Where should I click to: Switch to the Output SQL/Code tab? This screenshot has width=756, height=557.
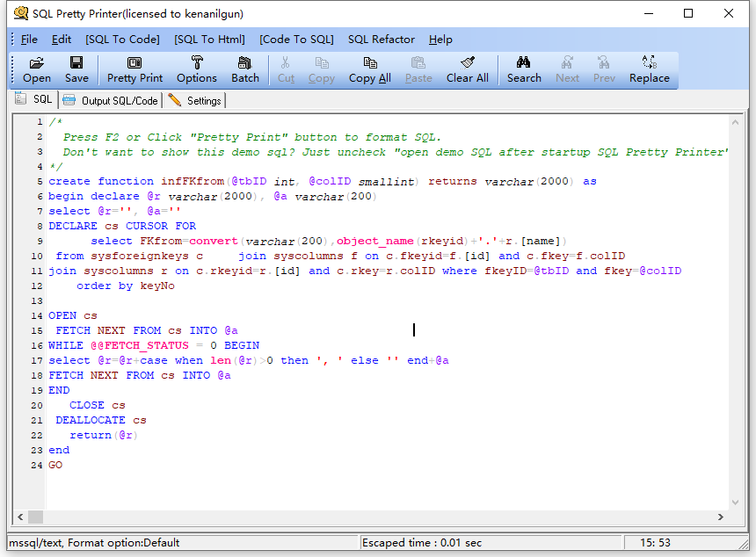pyautogui.click(x=111, y=100)
